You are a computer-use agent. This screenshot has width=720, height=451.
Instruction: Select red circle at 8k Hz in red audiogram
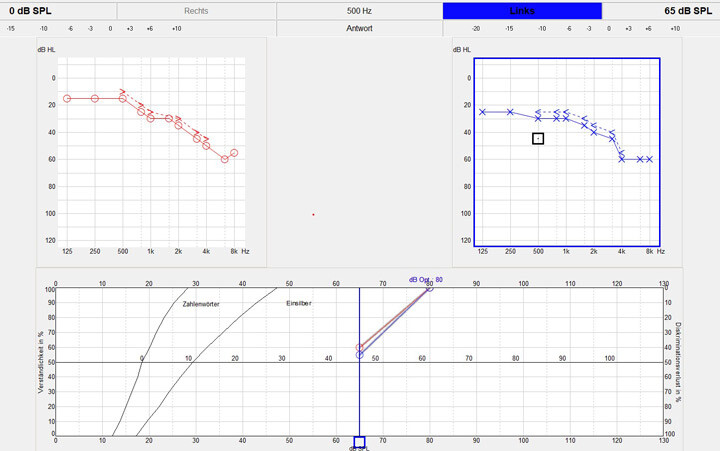coord(234,153)
